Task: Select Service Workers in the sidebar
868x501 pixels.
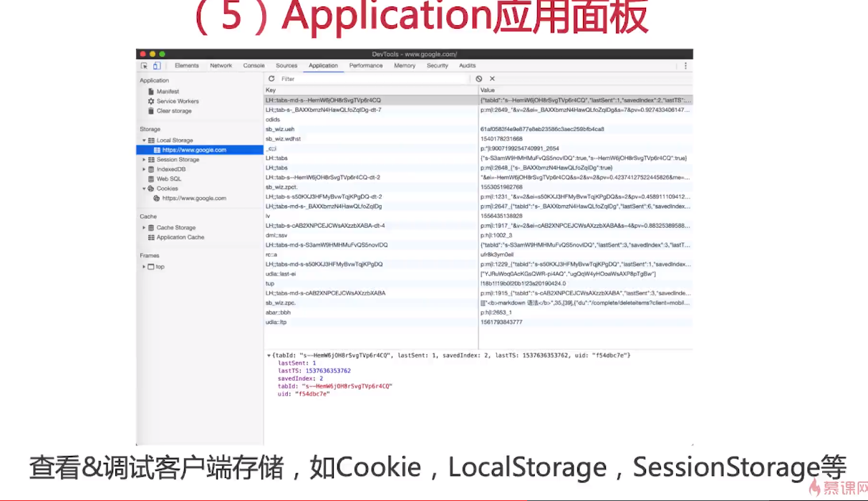Action: [178, 101]
